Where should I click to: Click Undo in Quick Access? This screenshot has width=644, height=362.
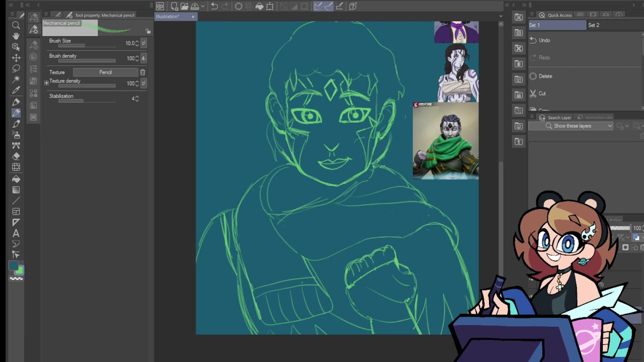(544, 40)
